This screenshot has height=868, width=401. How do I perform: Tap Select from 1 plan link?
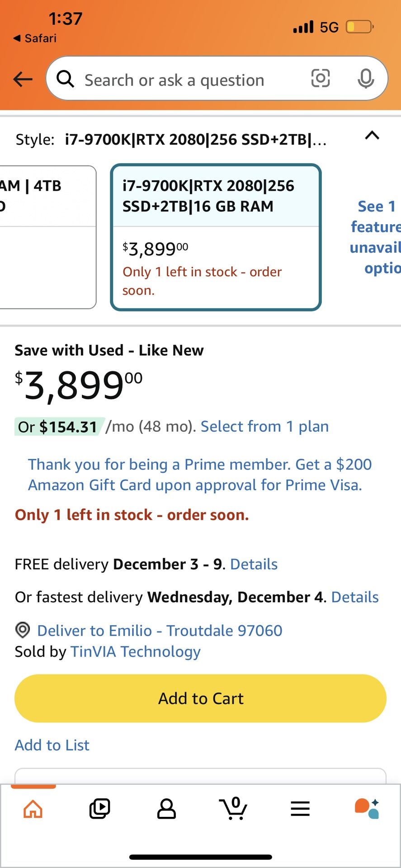[264, 426]
